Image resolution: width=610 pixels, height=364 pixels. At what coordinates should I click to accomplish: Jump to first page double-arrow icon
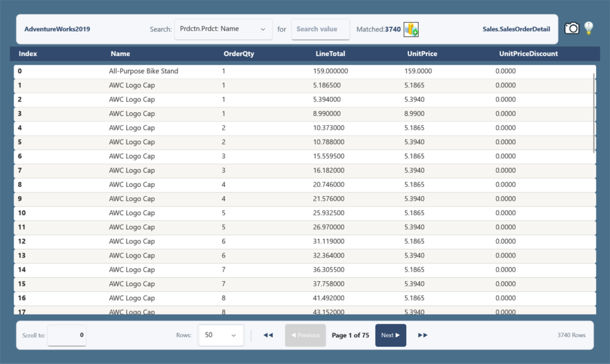pyautogui.click(x=268, y=335)
